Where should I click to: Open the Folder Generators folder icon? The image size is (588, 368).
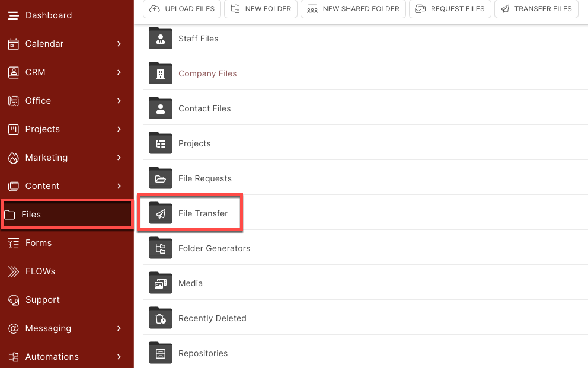pos(161,248)
